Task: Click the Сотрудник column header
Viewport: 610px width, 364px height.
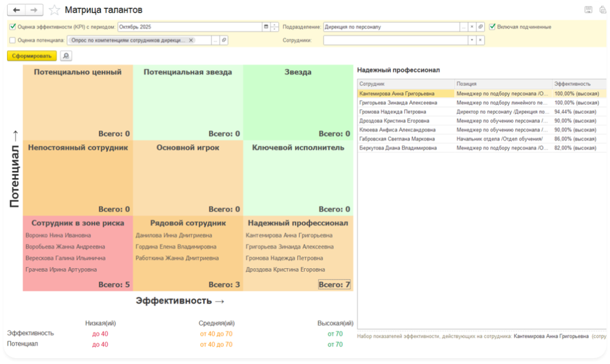Action: [405, 84]
